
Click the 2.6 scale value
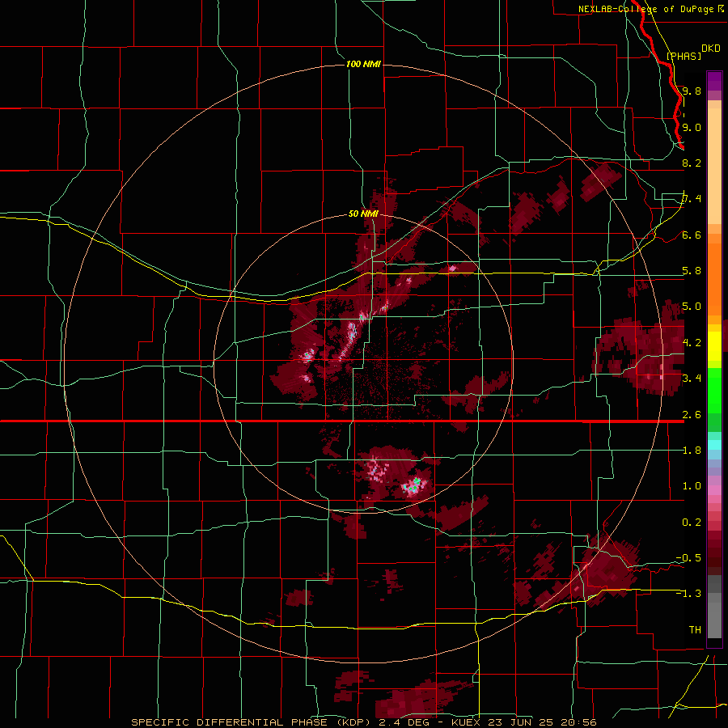[x=692, y=415]
